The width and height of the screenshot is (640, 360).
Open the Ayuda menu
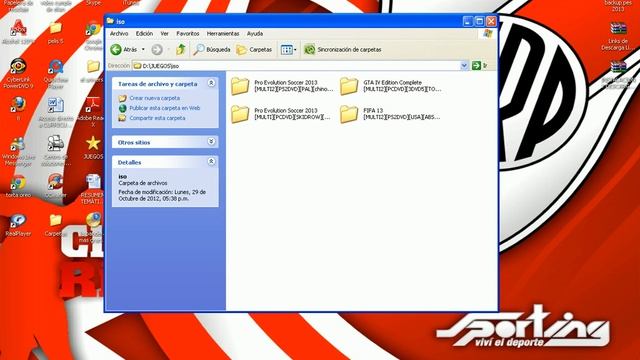255,33
